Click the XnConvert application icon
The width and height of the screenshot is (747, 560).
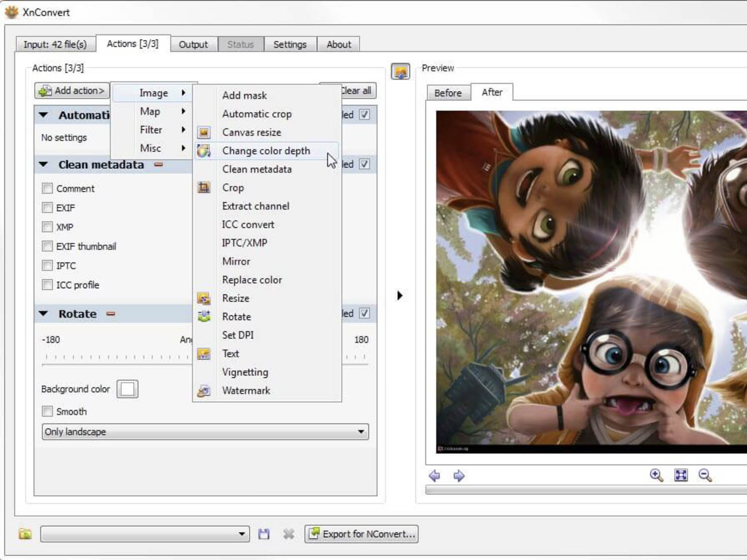click(11, 12)
